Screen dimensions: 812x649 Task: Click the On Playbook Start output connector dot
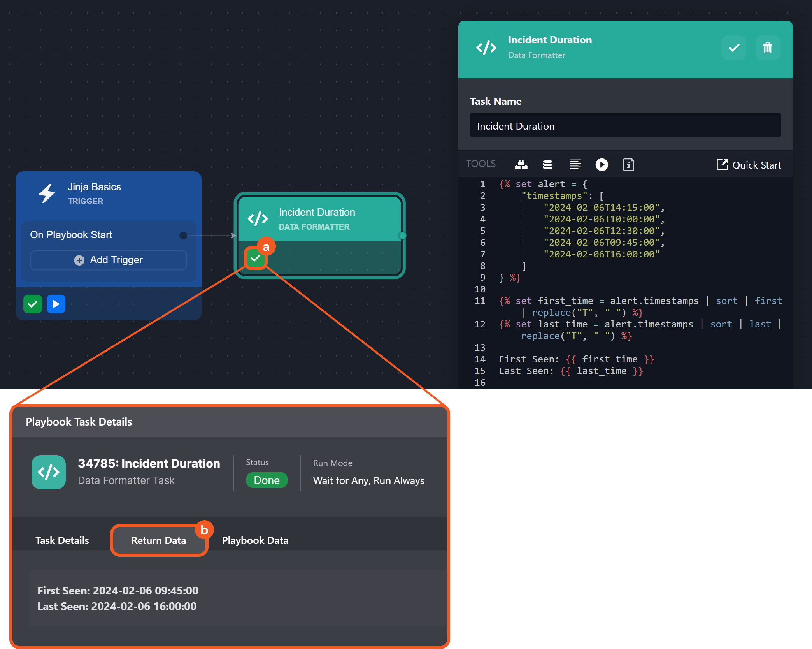click(183, 235)
